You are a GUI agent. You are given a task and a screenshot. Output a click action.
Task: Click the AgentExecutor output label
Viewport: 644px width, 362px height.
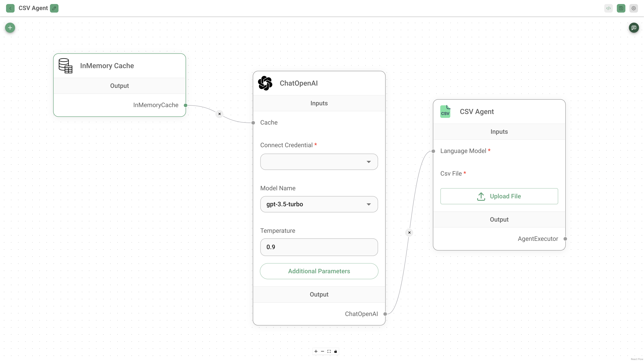point(538,239)
